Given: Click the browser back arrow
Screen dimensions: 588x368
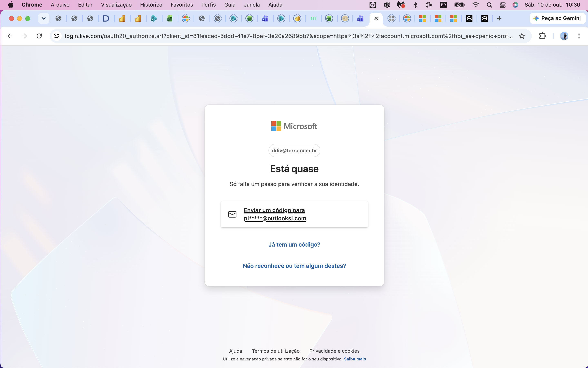Looking at the screenshot, I should tap(10, 36).
